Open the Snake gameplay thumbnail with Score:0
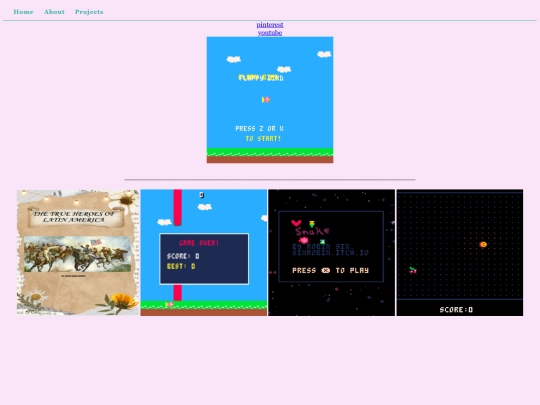Viewport: 540px width, 405px height. [x=460, y=252]
